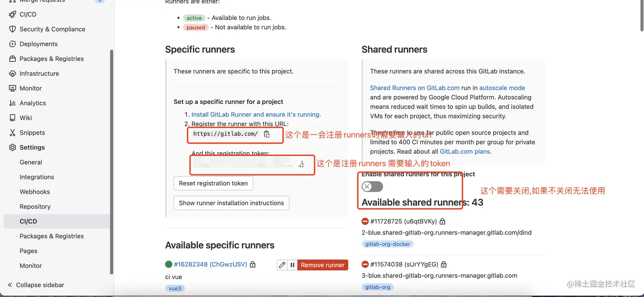
Task: Open Integrations settings
Action: coord(37,177)
